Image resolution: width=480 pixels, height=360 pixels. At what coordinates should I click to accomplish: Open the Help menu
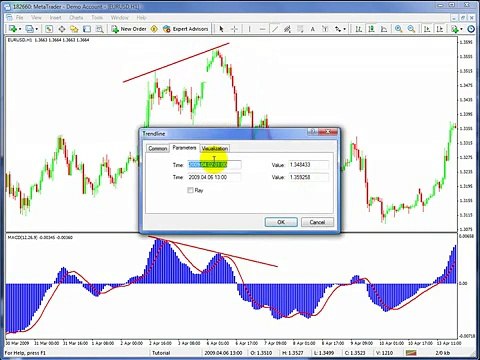[141, 17]
